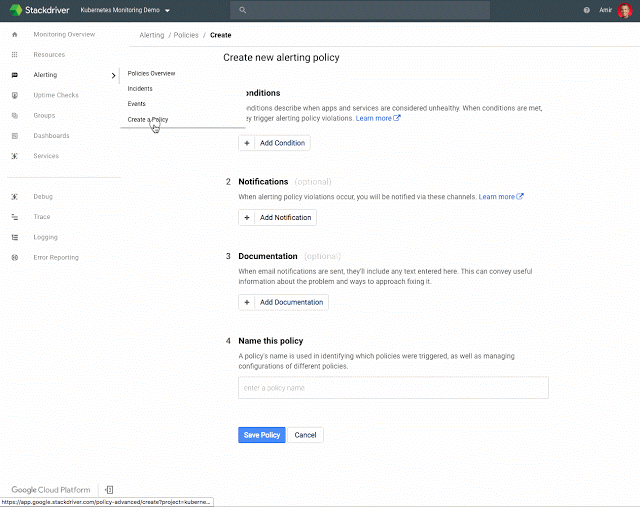Screen dimensions: 640x507
Task: Click the Add Condition button
Action: point(274,143)
